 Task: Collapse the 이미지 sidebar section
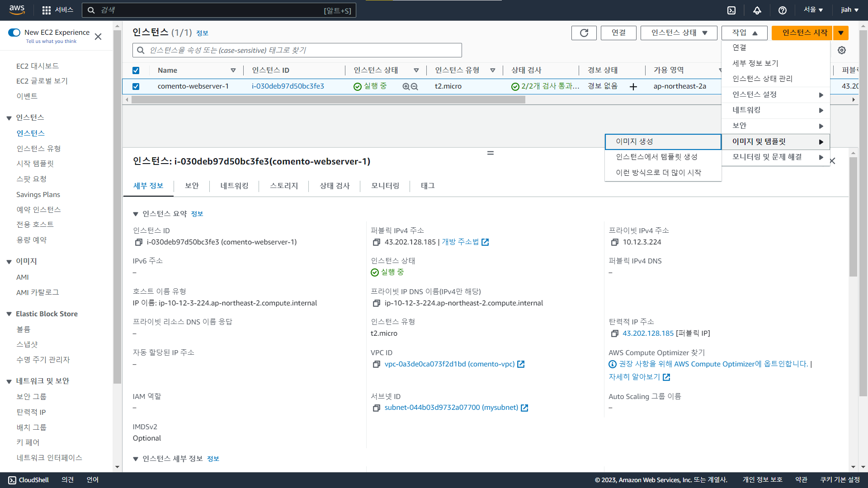pyautogui.click(x=9, y=262)
